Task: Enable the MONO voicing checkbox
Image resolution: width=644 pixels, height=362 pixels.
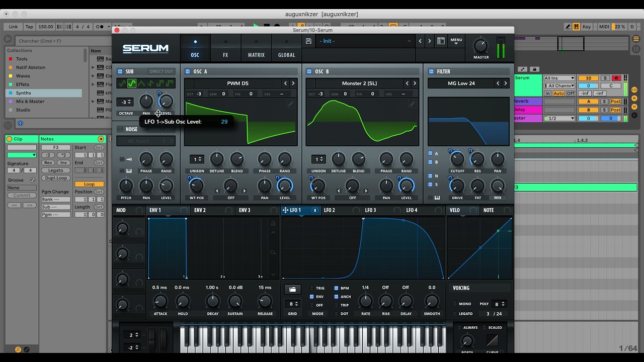Action: (455, 304)
